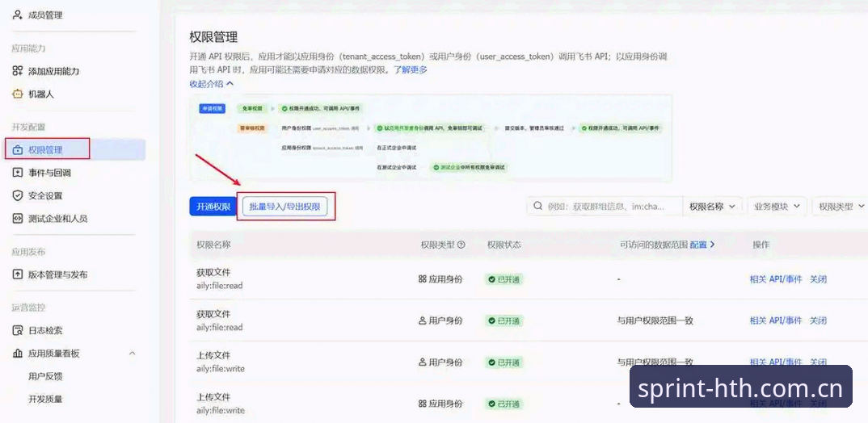This screenshot has width=868, height=423.
Task: Click the 应用质量看板 chart icon
Action: click(x=18, y=354)
